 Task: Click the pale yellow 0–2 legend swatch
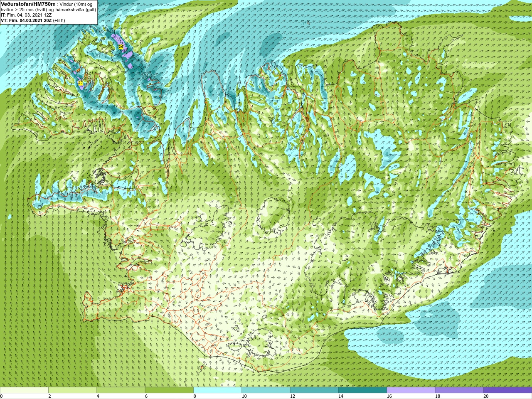(24, 390)
